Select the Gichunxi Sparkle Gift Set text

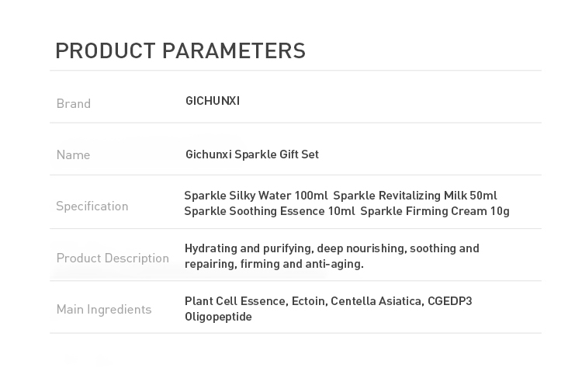pos(252,154)
